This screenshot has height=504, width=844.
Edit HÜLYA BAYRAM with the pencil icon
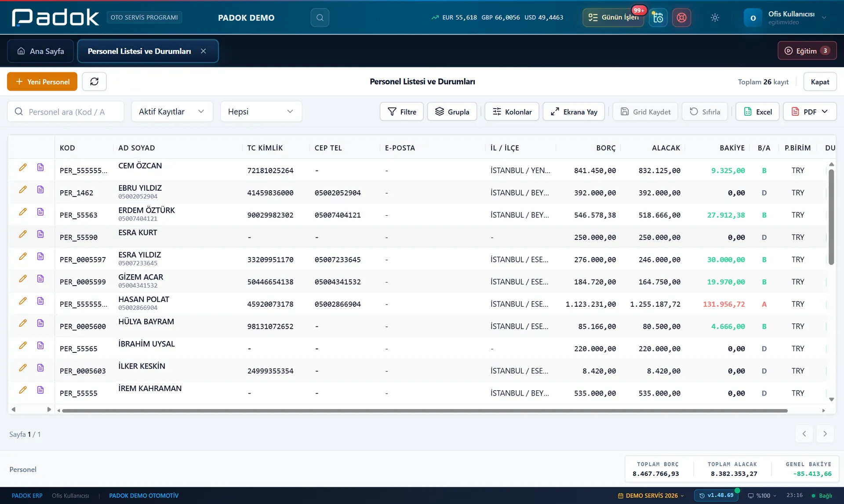23,323
